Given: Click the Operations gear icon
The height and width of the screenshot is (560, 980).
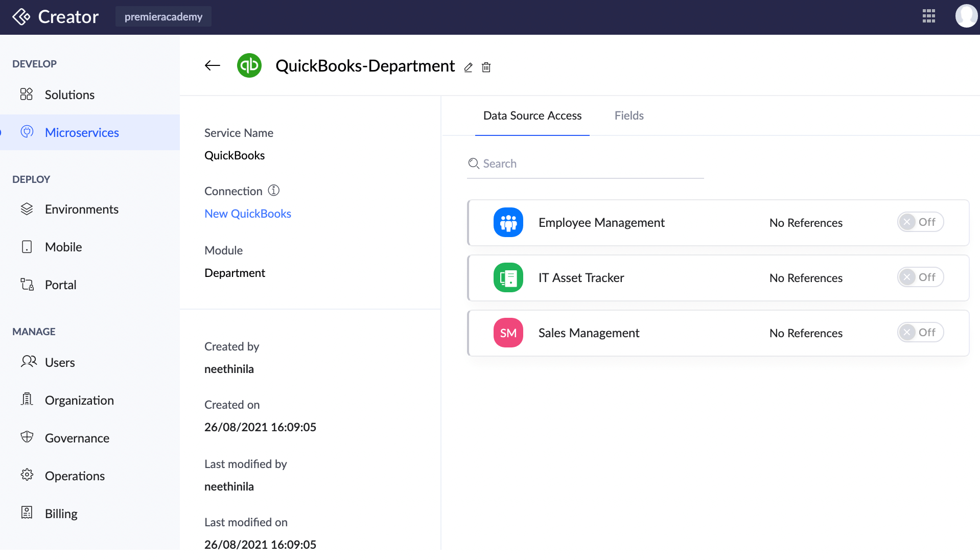Looking at the screenshot, I should 27,475.
